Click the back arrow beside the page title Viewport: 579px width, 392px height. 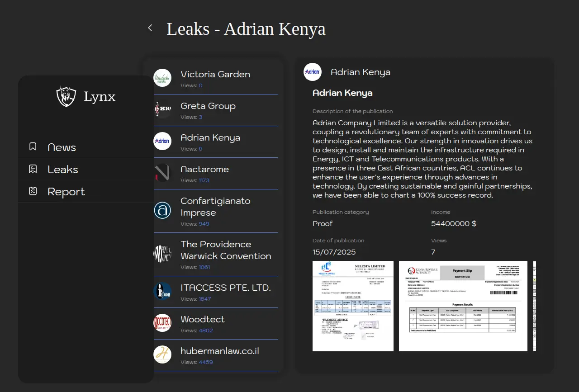point(150,28)
